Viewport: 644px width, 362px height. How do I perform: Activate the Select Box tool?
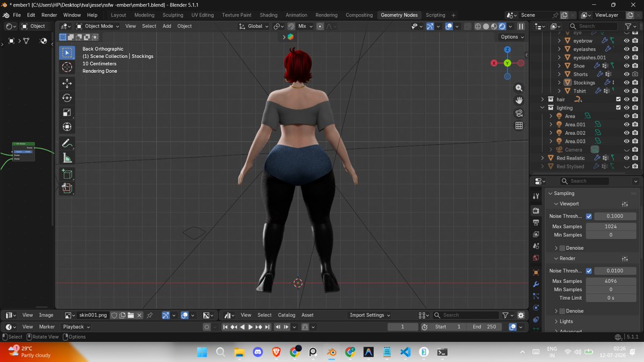pos(67,52)
